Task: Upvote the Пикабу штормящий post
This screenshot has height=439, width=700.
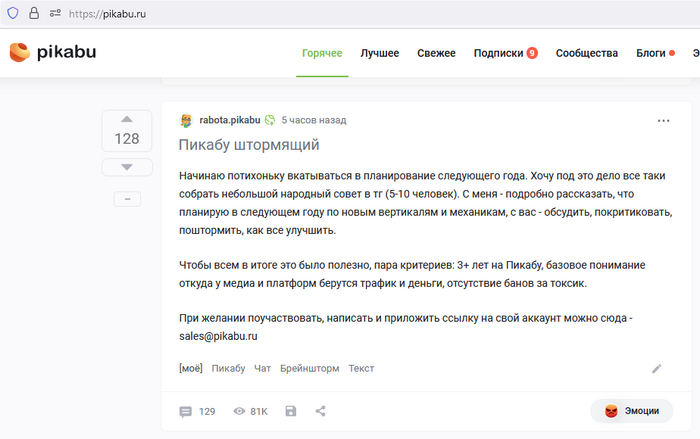Action: tap(127, 119)
